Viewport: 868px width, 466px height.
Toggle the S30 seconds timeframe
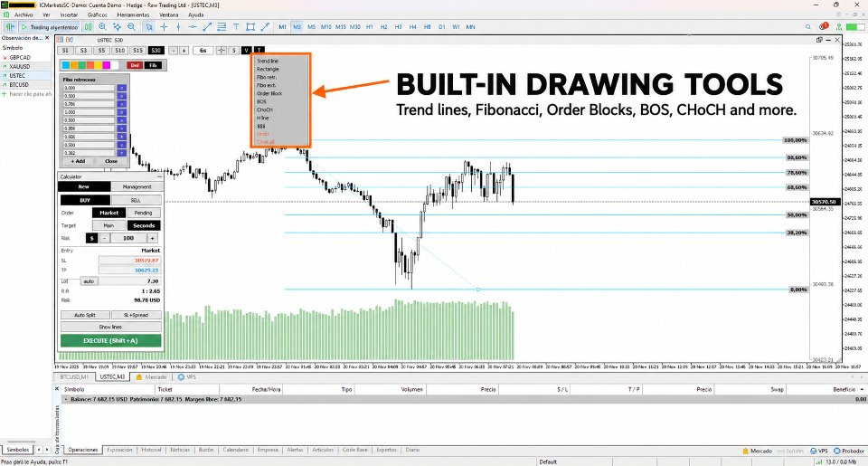[x=156, y=51]
